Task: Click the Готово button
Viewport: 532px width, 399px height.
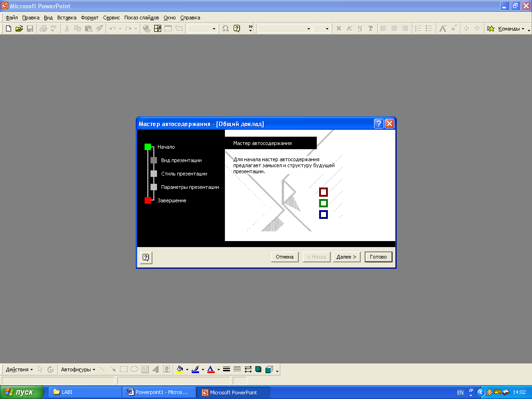Action: pos(378,257)
